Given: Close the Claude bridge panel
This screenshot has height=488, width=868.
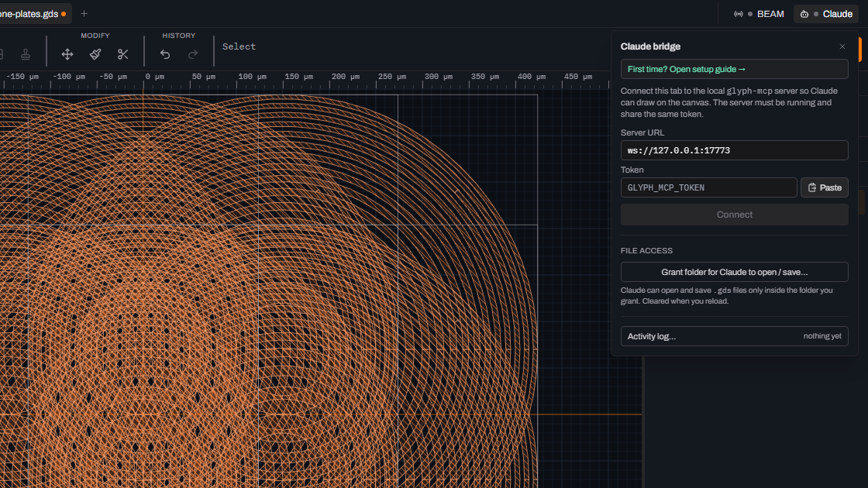Looking at the screenshot, I should coord(842,46).
